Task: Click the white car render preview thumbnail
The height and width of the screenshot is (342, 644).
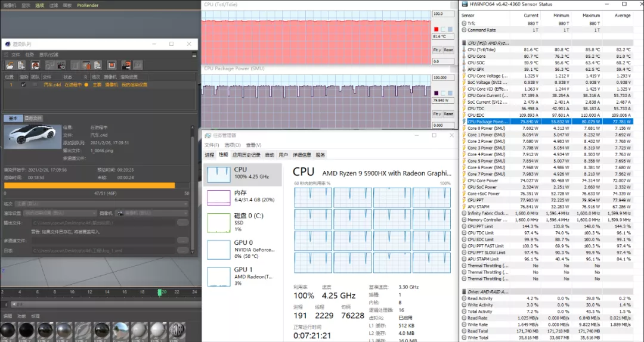Action: (32, 136)
